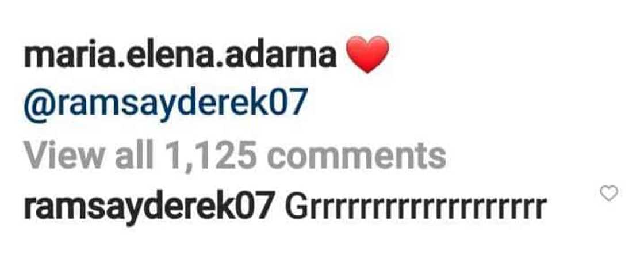Click the blue tagged username ramsayderek07
This screenshot has height=269, width=644.
coord(166,104)
